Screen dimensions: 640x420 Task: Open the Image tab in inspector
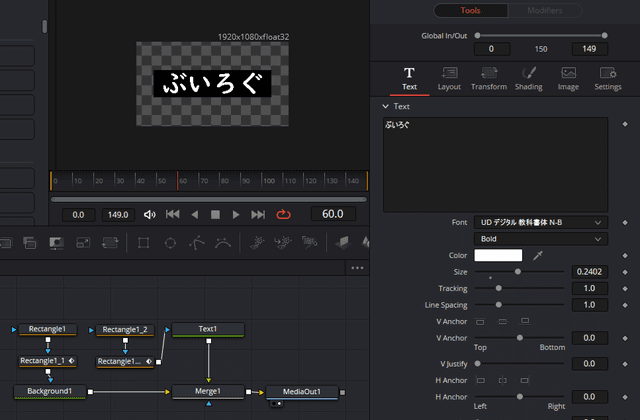(x=568, y=79)
